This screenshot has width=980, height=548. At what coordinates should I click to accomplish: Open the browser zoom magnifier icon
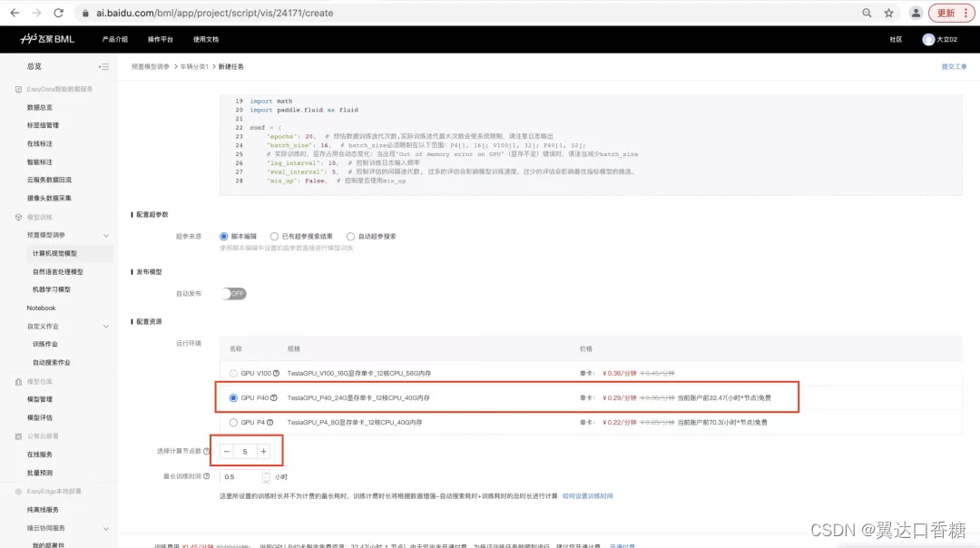point(867,13)
